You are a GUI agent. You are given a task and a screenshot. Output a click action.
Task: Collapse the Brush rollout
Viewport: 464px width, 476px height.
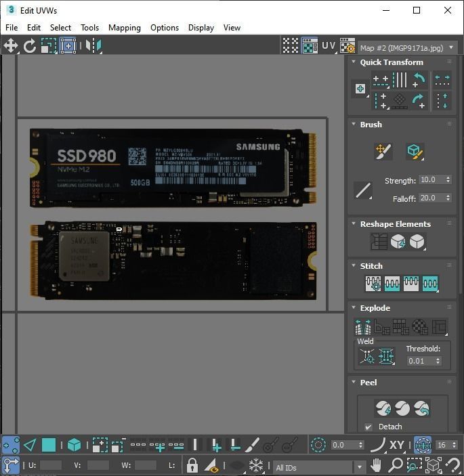point(354,124)
